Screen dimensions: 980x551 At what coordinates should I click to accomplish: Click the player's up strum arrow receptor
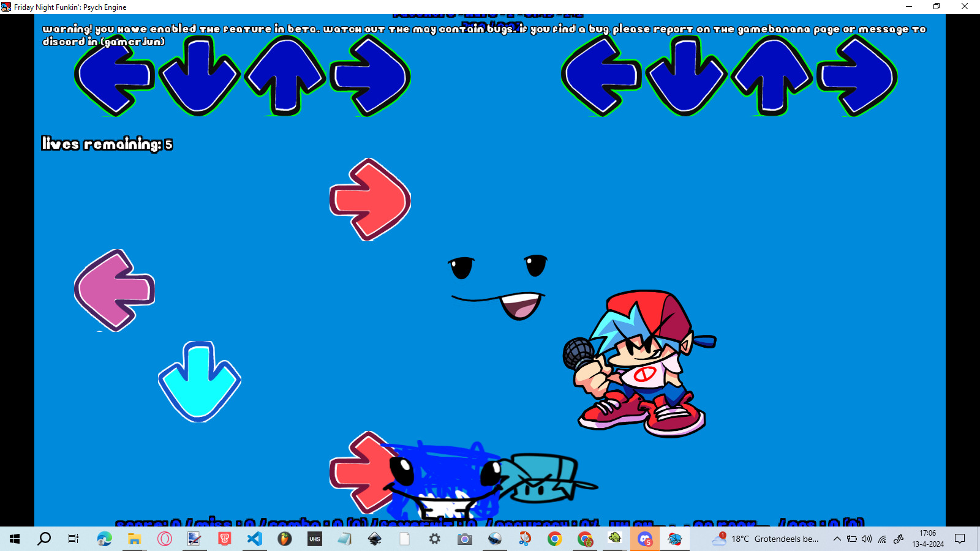(772, 76)
